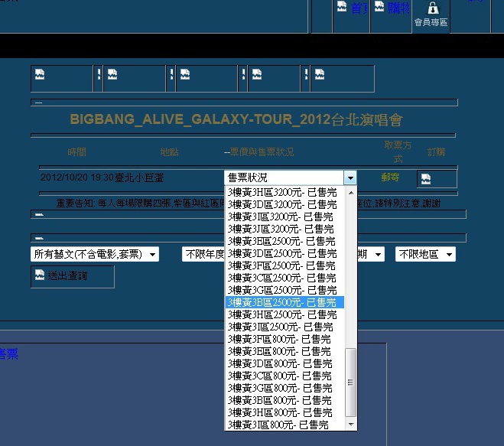Click the broken image icon in 送出查詢 button

(x=40, y=275)
